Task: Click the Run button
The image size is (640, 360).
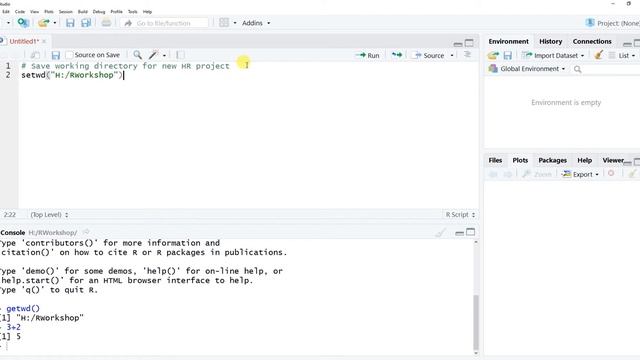Action: [367, 55]
